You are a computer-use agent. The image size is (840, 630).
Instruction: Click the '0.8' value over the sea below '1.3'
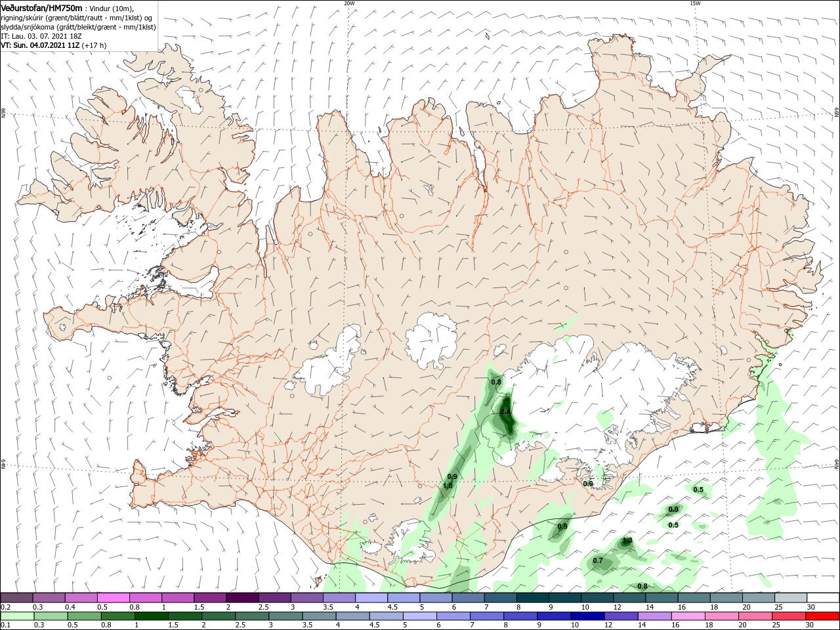click(642, 586)
